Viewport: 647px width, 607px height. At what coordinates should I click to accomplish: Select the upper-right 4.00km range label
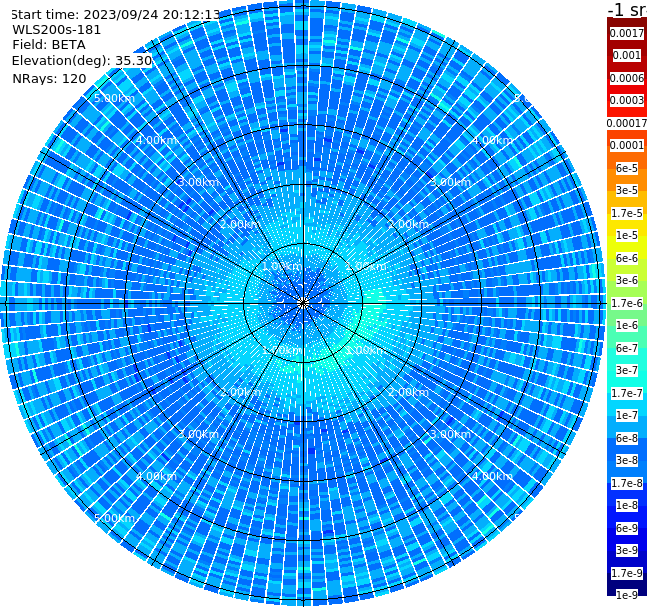492,140
